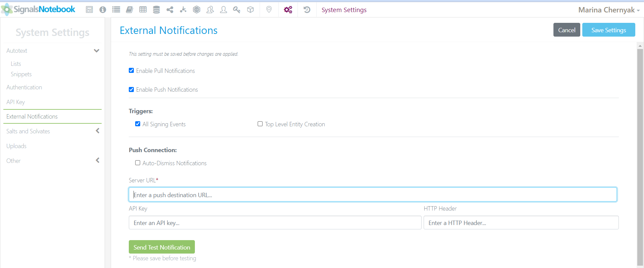The image size is (644, 268).
Task: Click System Settings breadcrumb title
Action: (x=344, y=10)
